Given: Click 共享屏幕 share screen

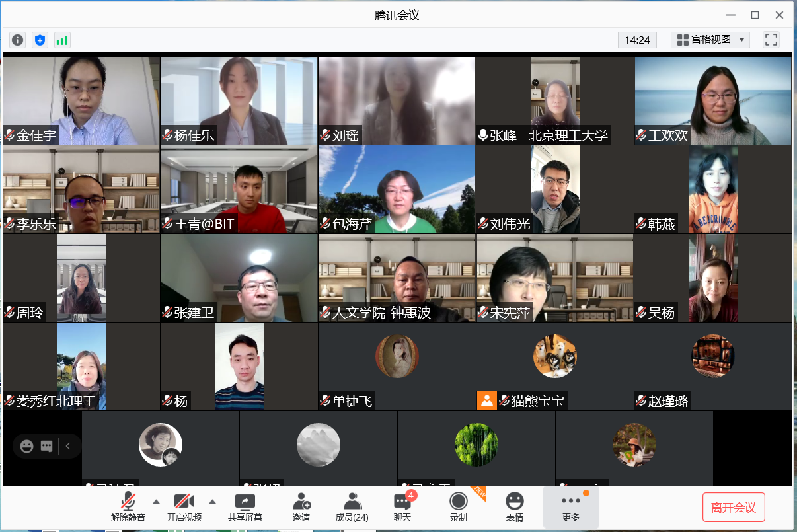Looking at the screenshot, I should (x=245, y=507).
